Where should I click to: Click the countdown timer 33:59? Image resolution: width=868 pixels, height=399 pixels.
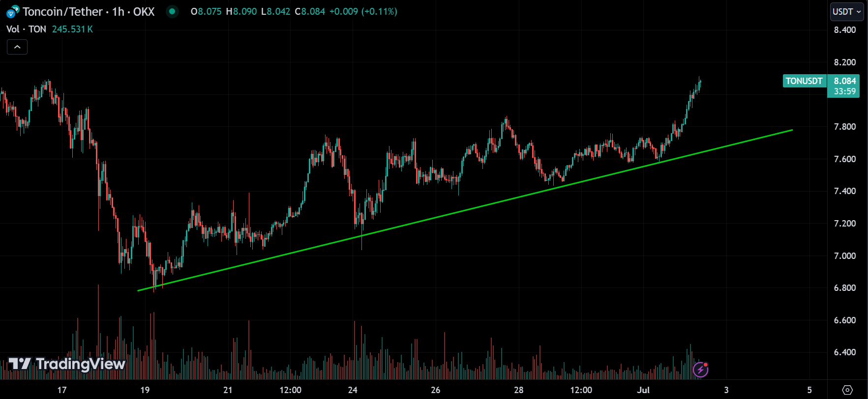[x=845, y=91]
